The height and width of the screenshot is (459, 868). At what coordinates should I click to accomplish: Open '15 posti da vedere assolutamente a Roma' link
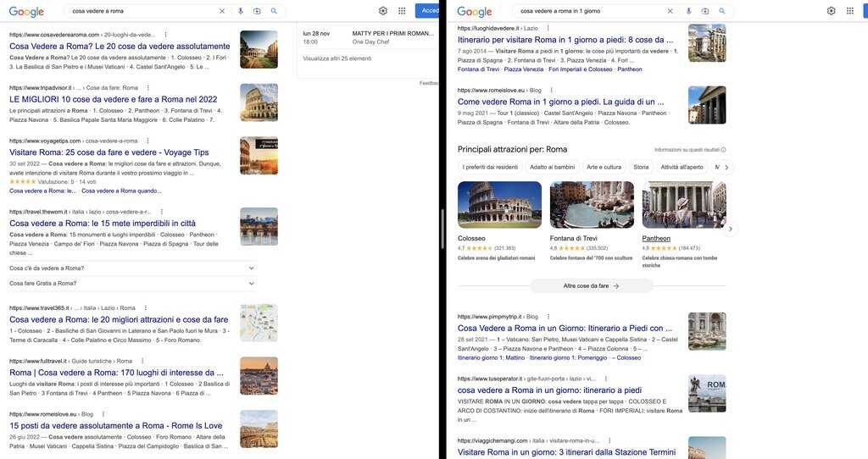pos(115,426)
